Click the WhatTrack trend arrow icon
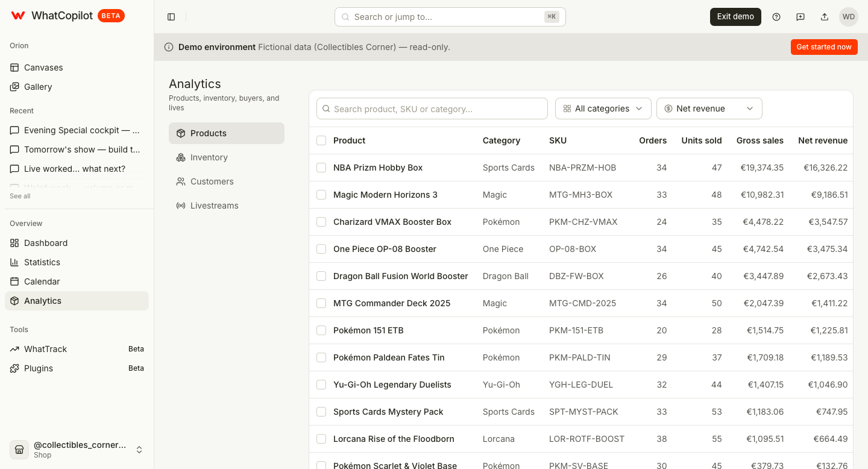Screen dimensions: 868x469 14,349
